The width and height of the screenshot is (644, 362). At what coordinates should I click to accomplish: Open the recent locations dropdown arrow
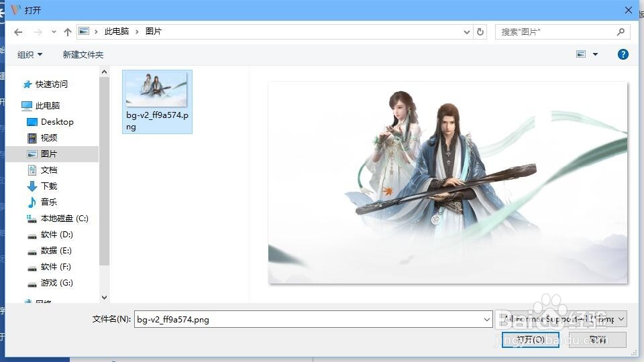pyautogui.click(x=54, y=32)
